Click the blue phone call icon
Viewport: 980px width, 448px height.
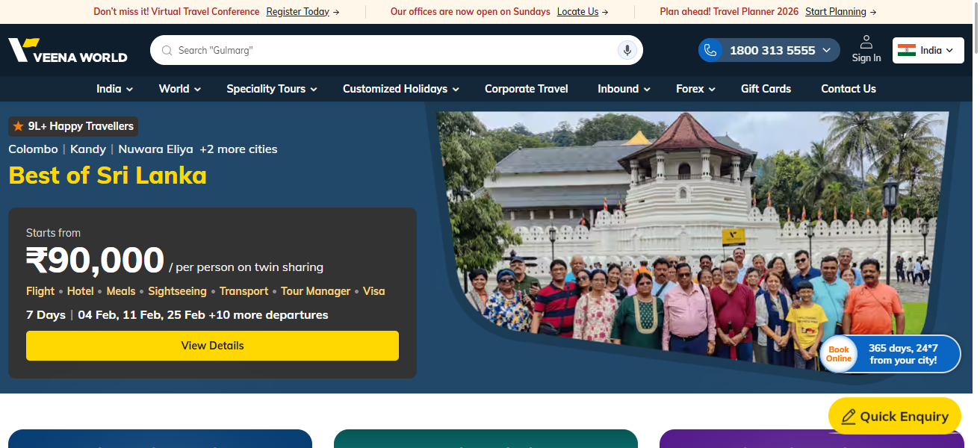[x=710, y=50]
